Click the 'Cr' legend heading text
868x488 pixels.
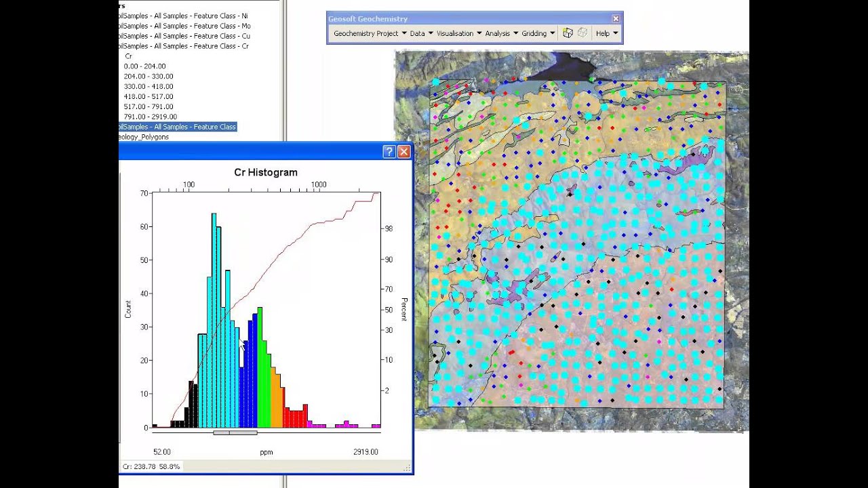128,56
